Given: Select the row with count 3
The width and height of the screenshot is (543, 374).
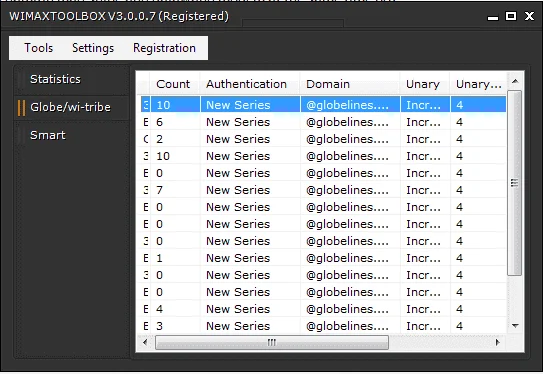Looking at the screenshot, I should tap(323, 326).
